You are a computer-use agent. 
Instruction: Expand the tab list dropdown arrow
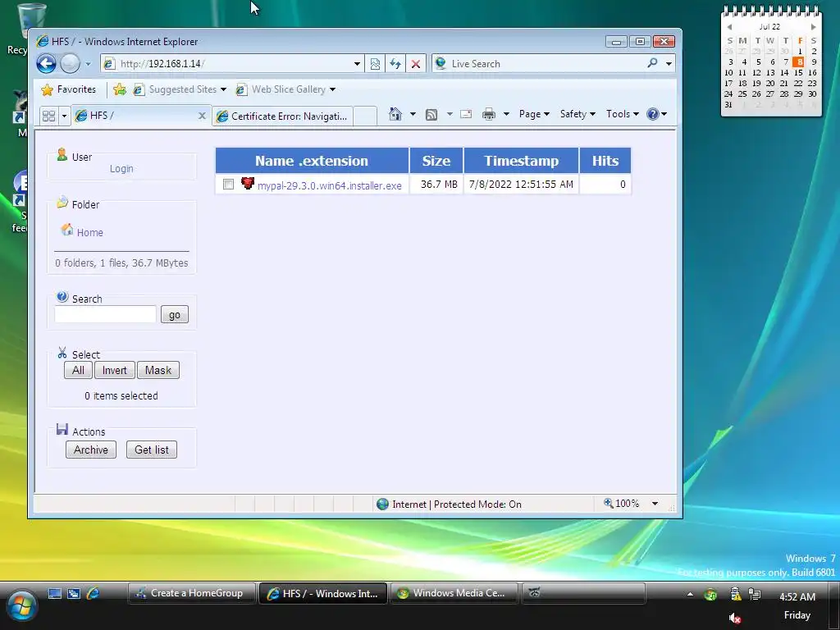pyautogui.click(x=64, y=116)
